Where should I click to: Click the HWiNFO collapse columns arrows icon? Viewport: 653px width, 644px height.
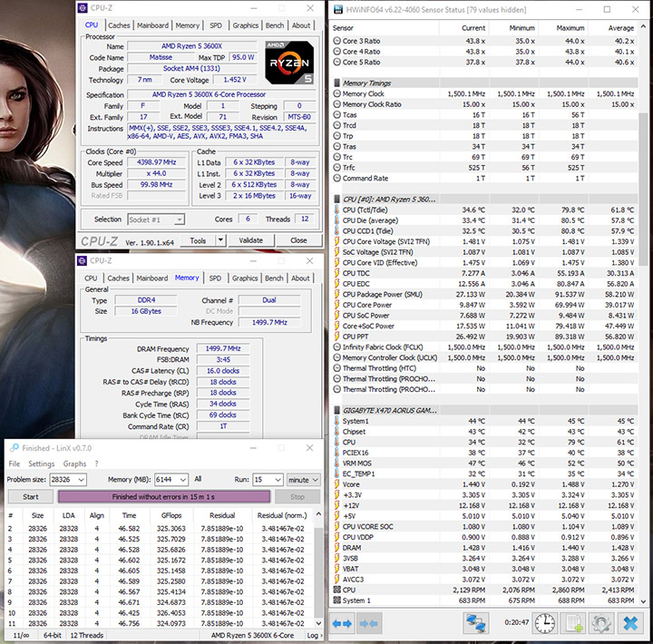coord(368,624)
